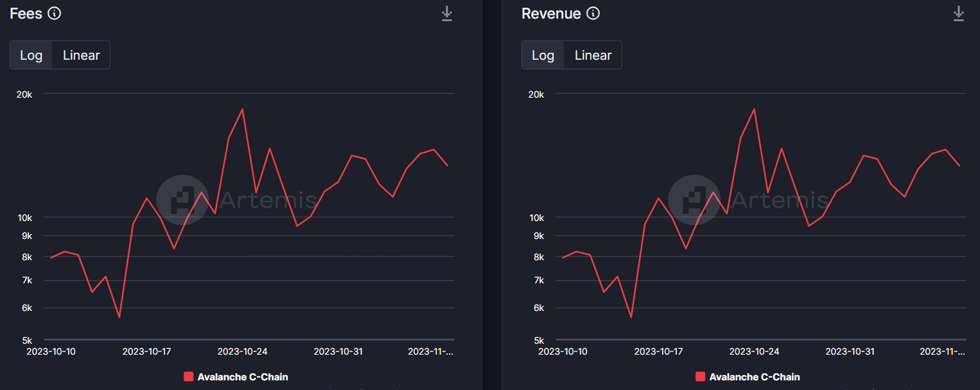Click the info icon next to Fees
980x390 pixels.
click(x=55, y=13)
